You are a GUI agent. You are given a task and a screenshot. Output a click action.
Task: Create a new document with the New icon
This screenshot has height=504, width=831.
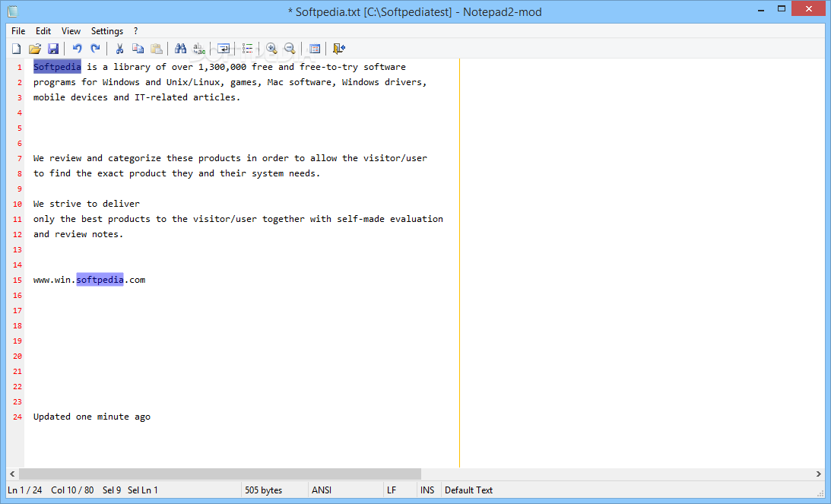click(x=17, y=49)
